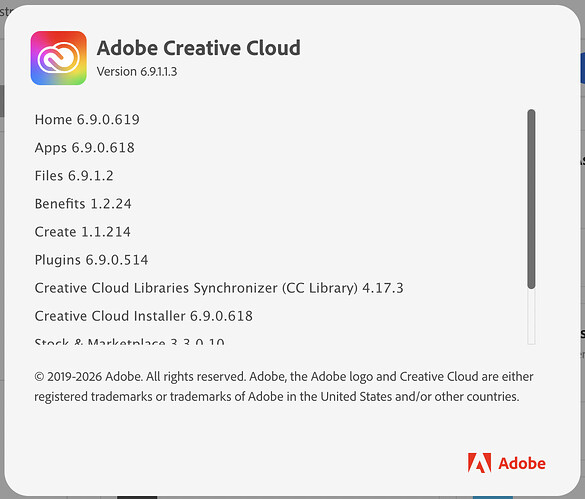The width and height of the screenshot is (585, 499).
Task: Click the Adobe Creative Cloud title heading
Action: [199, 48]
